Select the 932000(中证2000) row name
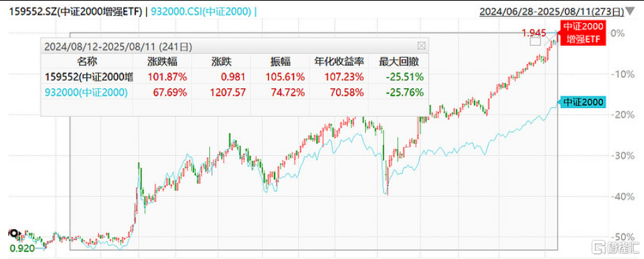This screenshot has height=259, width=644. point(86,93)
